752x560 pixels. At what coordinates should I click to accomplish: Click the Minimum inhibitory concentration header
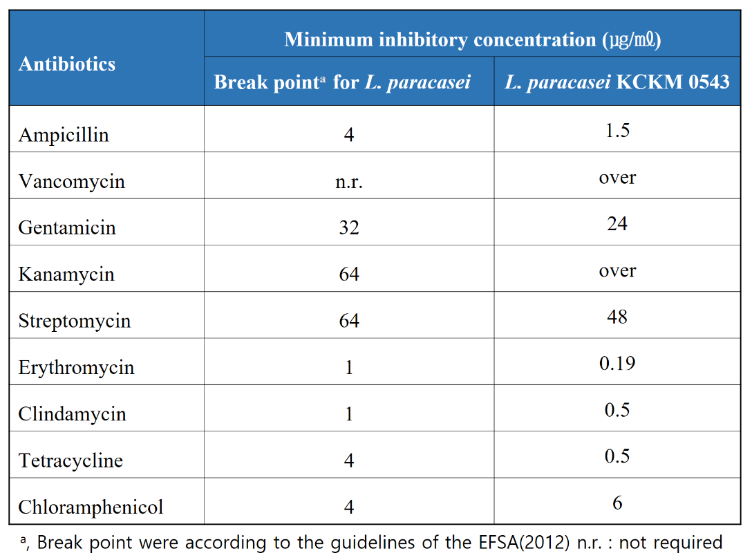473,39
